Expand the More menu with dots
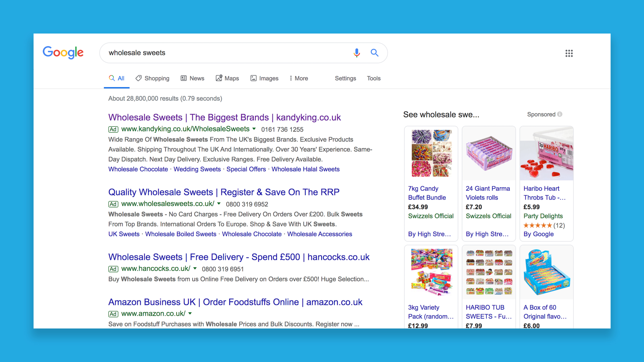 [x=298, y=78]
